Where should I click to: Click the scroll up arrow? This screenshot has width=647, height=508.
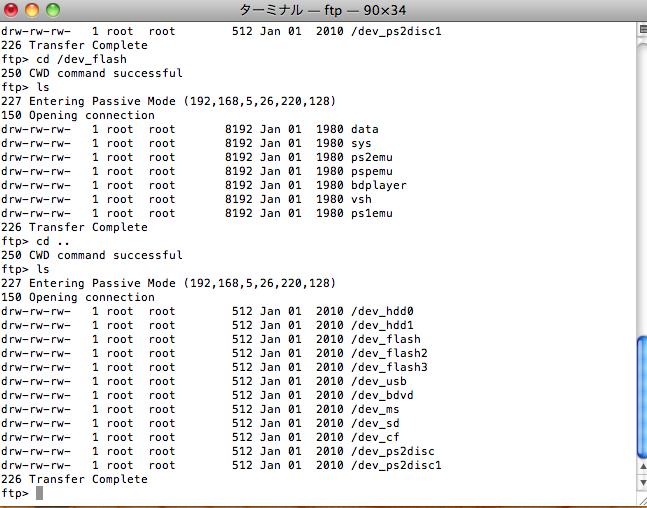point(643,466)
